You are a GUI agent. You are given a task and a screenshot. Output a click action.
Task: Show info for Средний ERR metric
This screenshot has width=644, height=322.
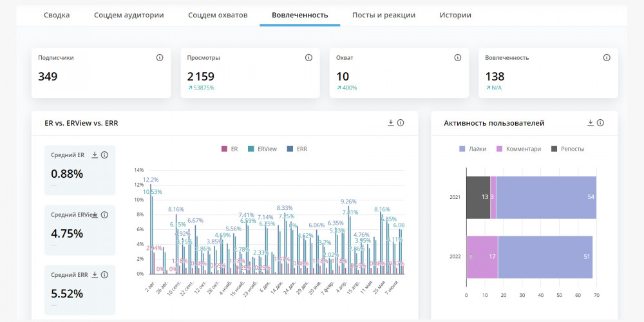[104, 274]
